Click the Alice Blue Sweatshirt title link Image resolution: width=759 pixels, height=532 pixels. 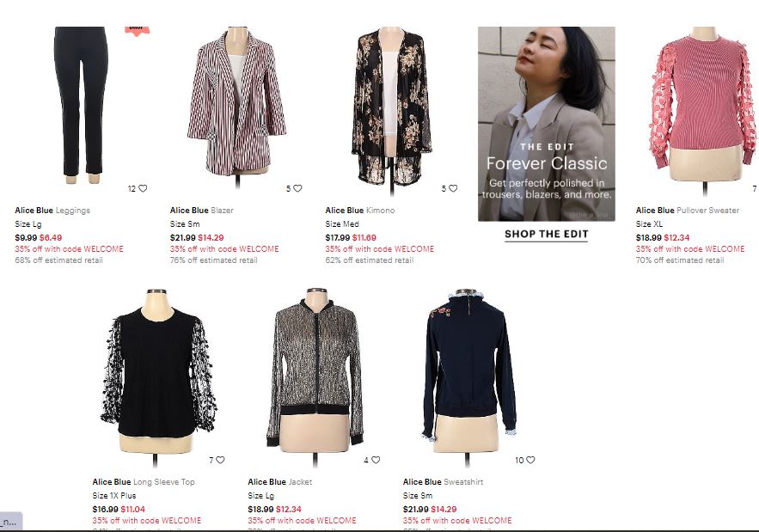(x=443, y=481)
